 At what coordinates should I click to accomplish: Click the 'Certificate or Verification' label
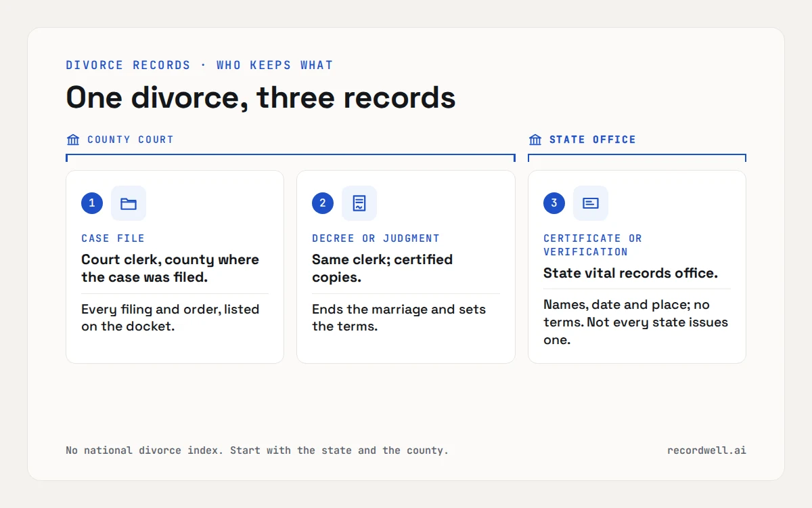point(593,245)
